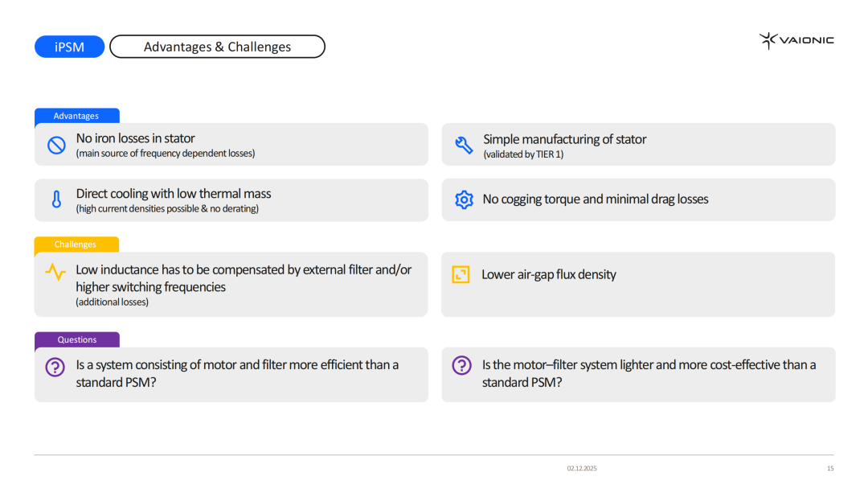This screenshot has width=868, height=489.
Task: Click the gear icon beside No cogging torque
Action: [x=464, y=200]
